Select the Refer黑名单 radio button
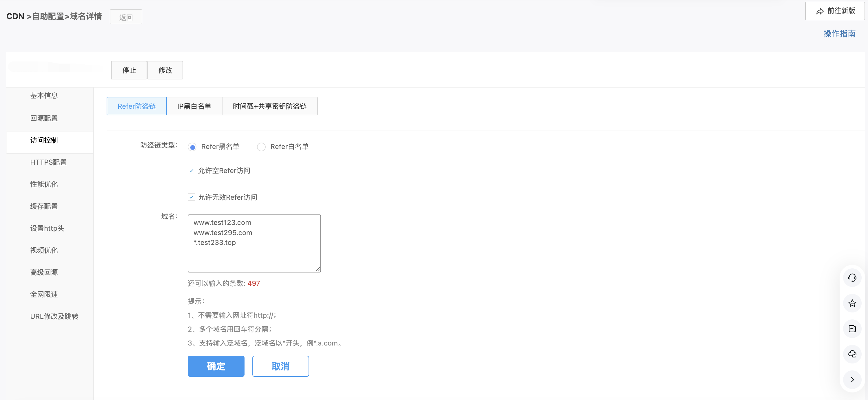The height and width of the screenshot is (400, 868). (192, 147)
